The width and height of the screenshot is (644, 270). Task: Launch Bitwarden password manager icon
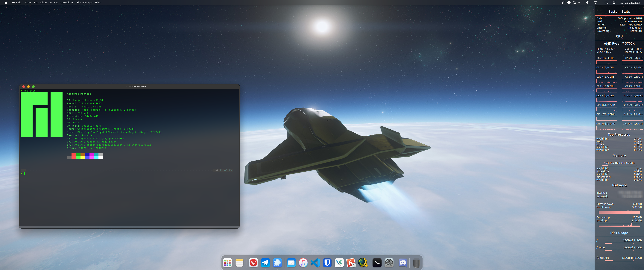[327, 263]
